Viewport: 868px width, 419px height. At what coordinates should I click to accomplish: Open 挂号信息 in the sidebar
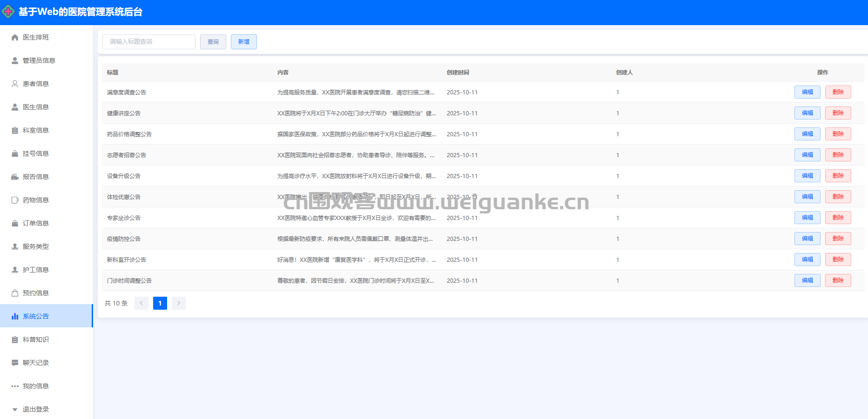coord(36,153)
